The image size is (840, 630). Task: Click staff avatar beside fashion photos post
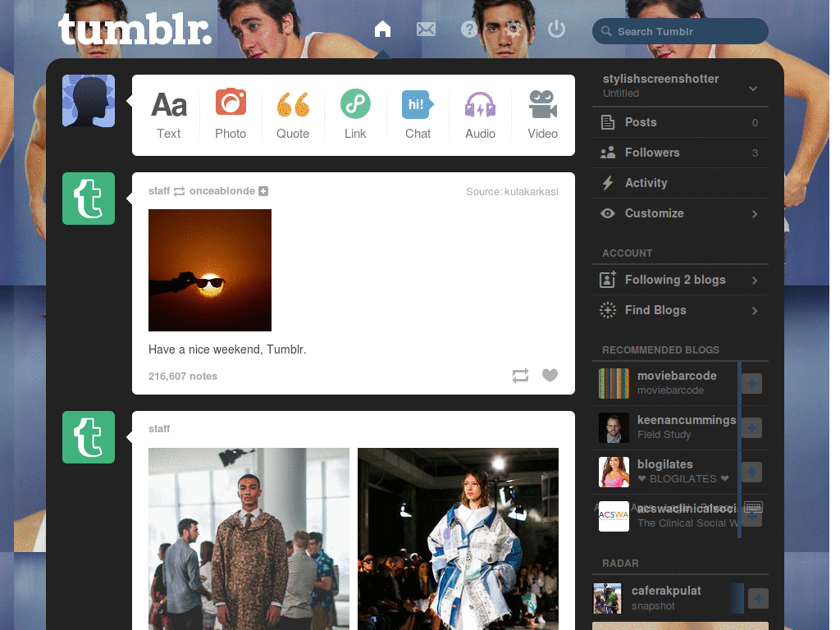89,437
